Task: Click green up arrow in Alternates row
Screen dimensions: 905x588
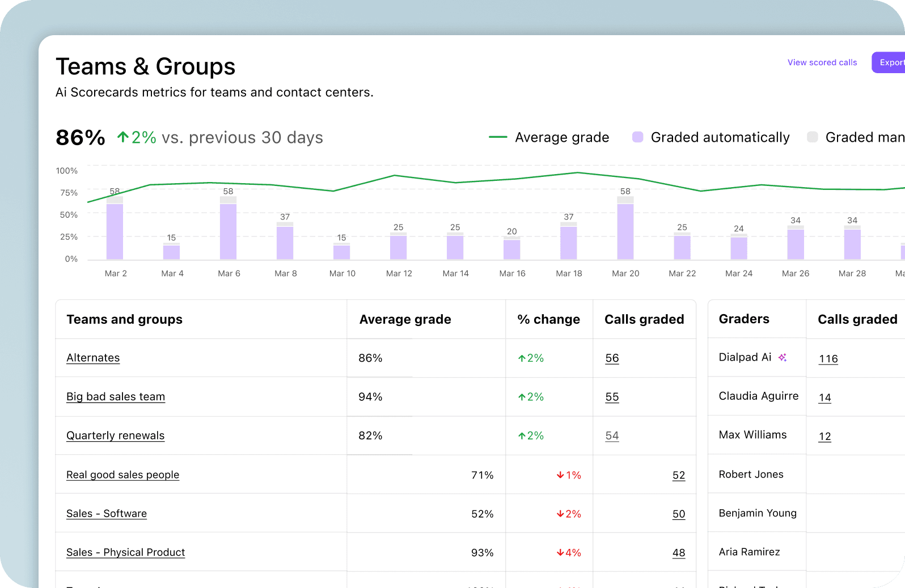Action: click(x=522, y=358)
